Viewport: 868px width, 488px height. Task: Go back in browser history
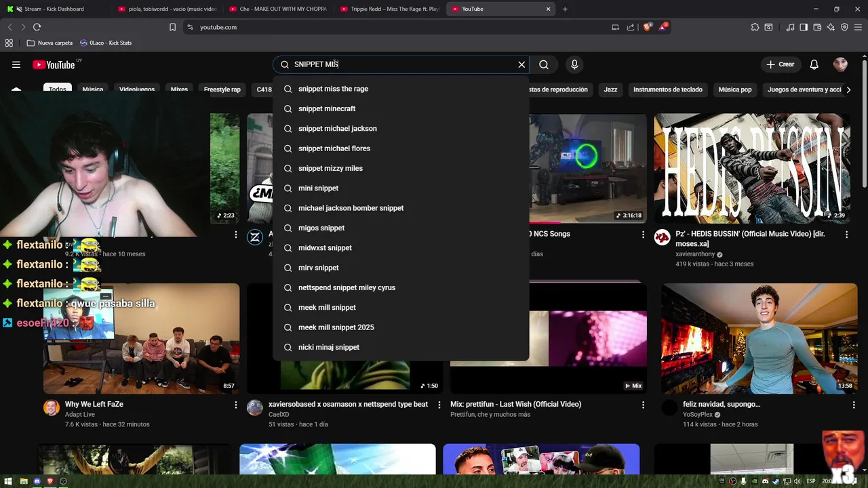[9, 27]
